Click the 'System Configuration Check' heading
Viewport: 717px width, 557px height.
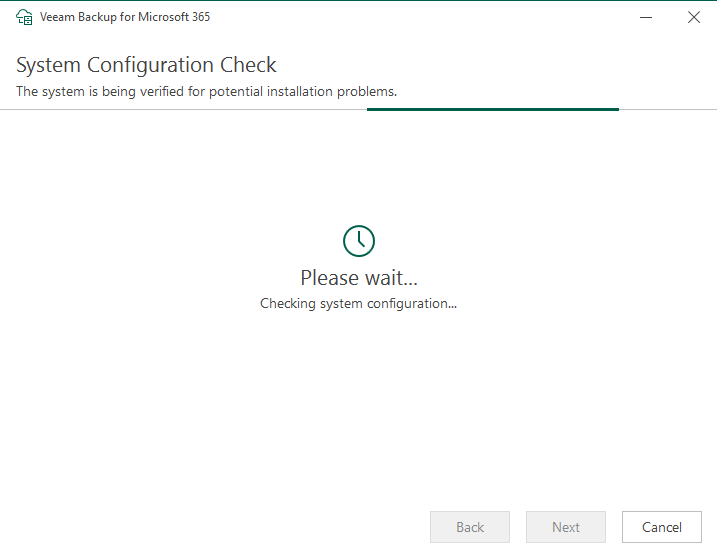[x=146, y=65]
